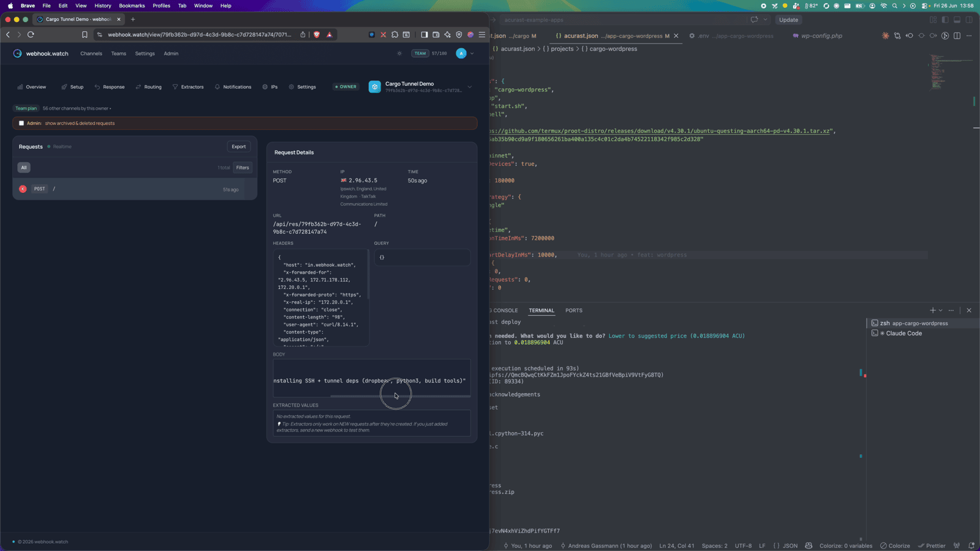Click the UTF-8 encoding status item
980x551 pixels.
click(743, 546)
